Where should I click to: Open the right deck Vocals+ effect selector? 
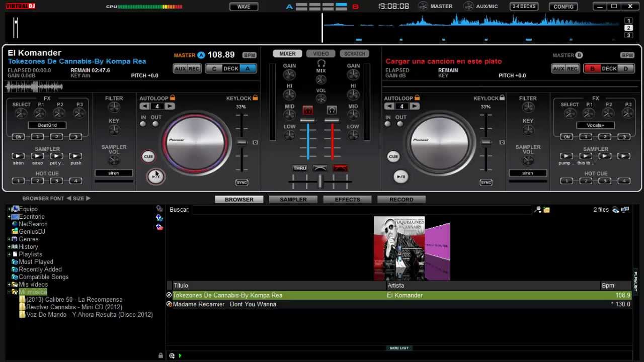[596, 125]
